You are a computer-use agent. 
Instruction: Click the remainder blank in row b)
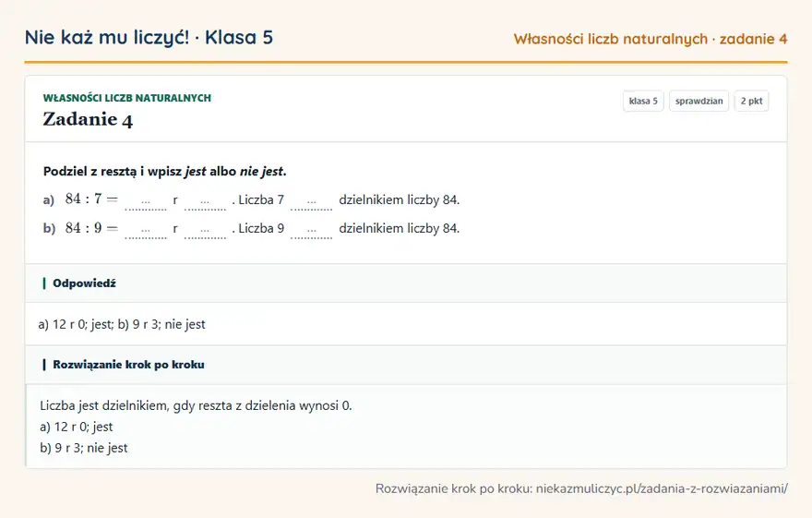(x=205, y=230)
